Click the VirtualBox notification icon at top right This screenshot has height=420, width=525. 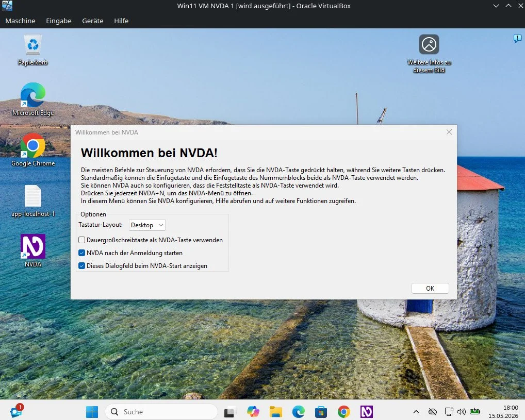point(517,38)
